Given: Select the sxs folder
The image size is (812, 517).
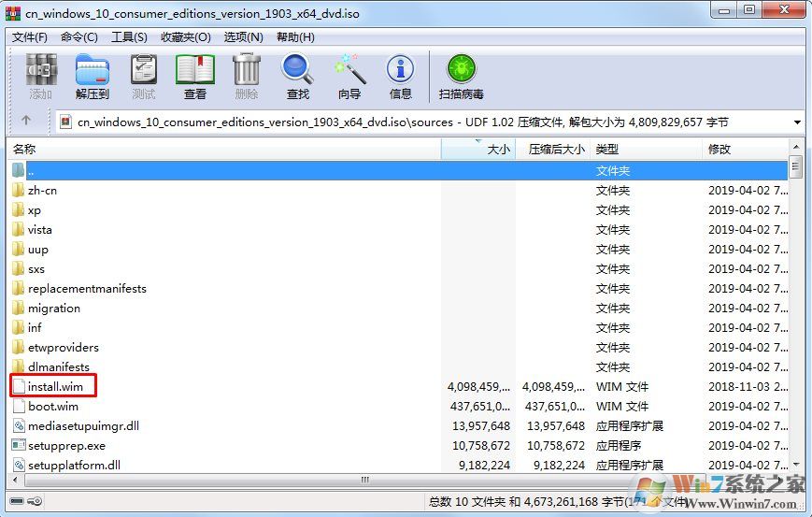Looking at the screenshot, I should point(36,269).
